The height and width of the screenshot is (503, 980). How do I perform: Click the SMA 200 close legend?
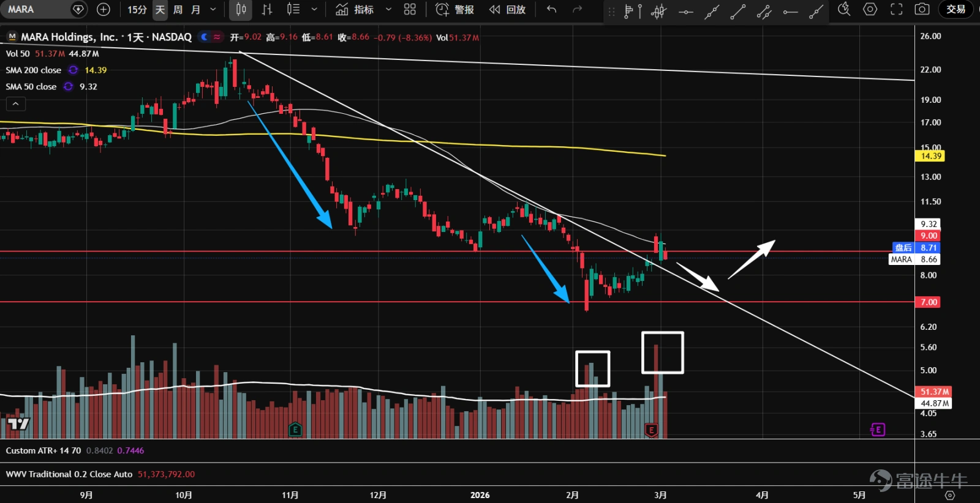[x=34, y=70]
